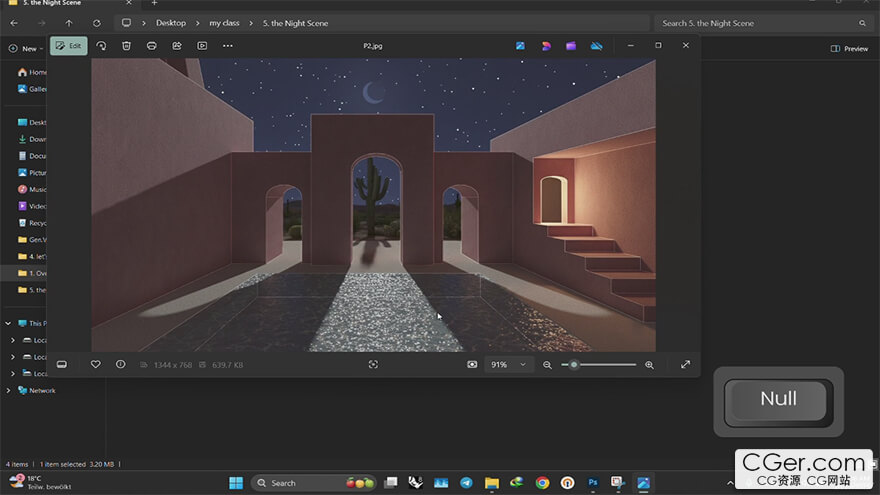This screenshot has width=880, height=495.
Task: Click the Edit button in Photos
Action: pyautogui.click(x=69, y=46)
